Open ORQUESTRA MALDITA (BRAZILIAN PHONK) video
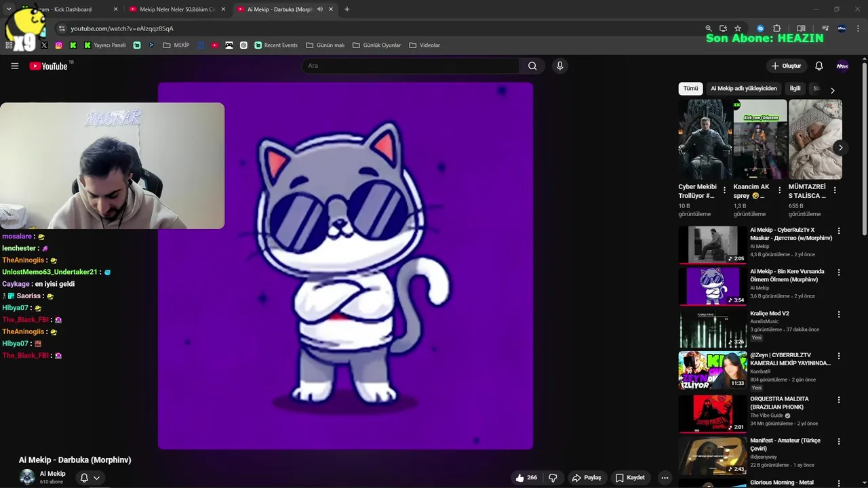This screenshot has height=488, width=868. coord(779,403)
